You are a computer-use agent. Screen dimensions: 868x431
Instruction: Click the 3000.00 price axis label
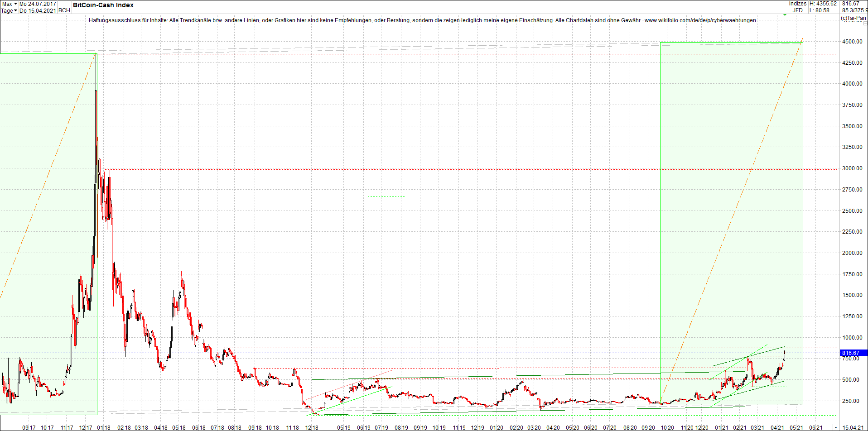point(852,168)
